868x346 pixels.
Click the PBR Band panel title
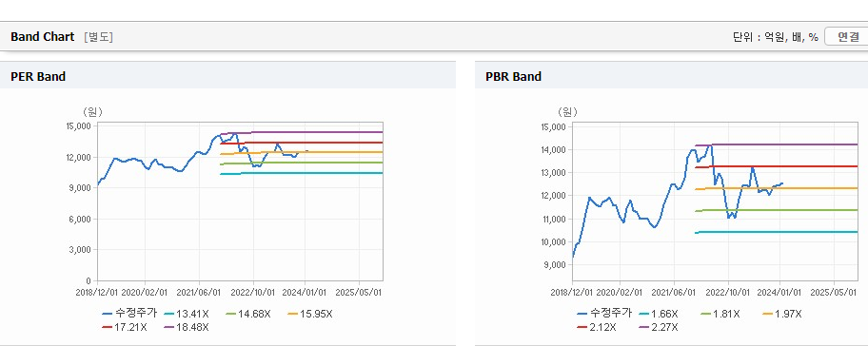coord(513,77)
